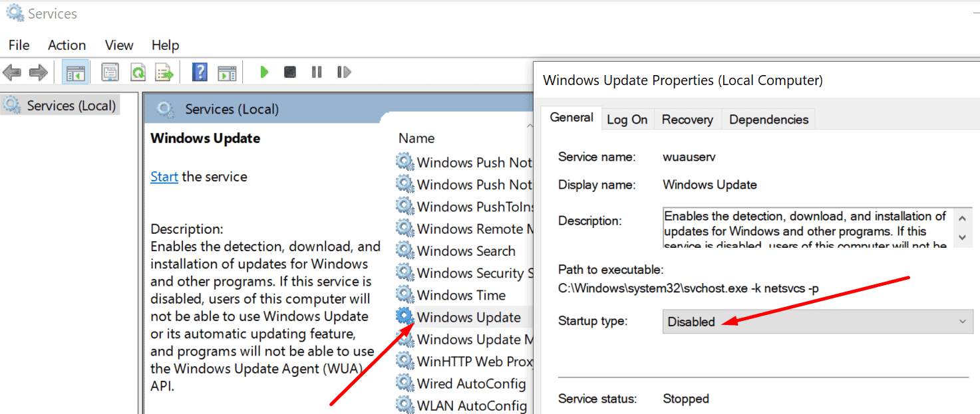Open the Action menu

(67, 45)
